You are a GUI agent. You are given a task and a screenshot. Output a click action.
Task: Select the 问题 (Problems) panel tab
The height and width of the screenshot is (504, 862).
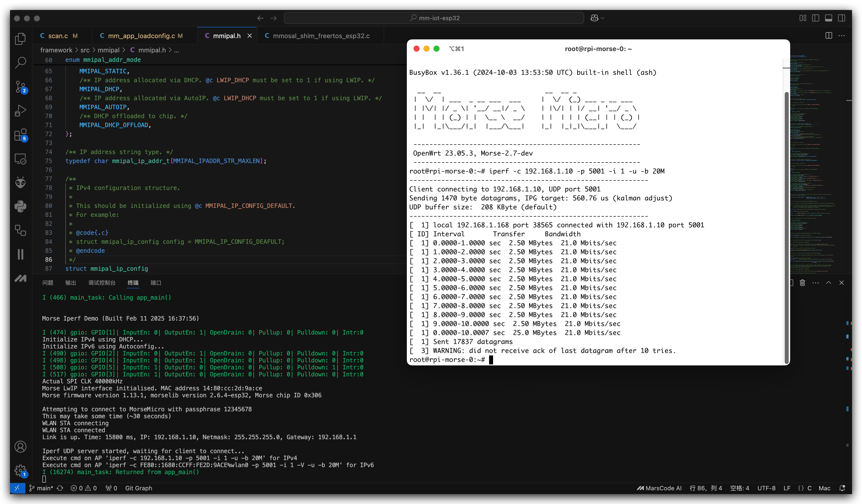pyautogui.click(x=48, y=283)
